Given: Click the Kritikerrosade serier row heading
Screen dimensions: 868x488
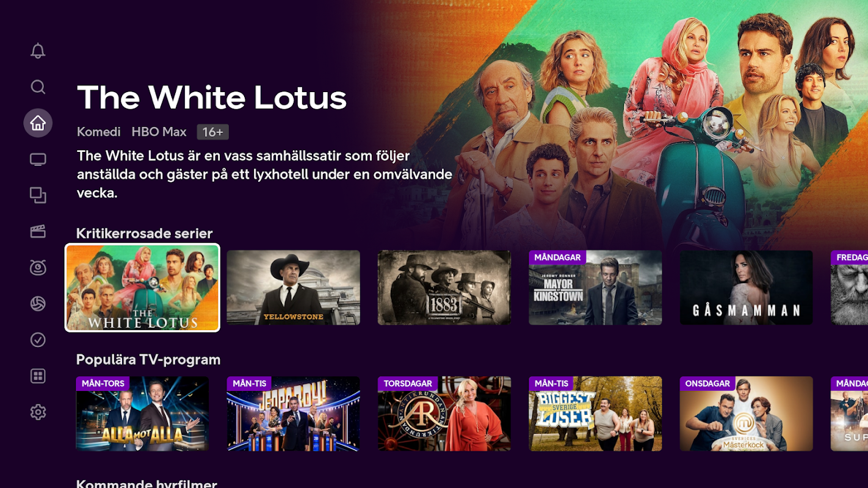Looking at the screenshot, I should tap(145, 234).
